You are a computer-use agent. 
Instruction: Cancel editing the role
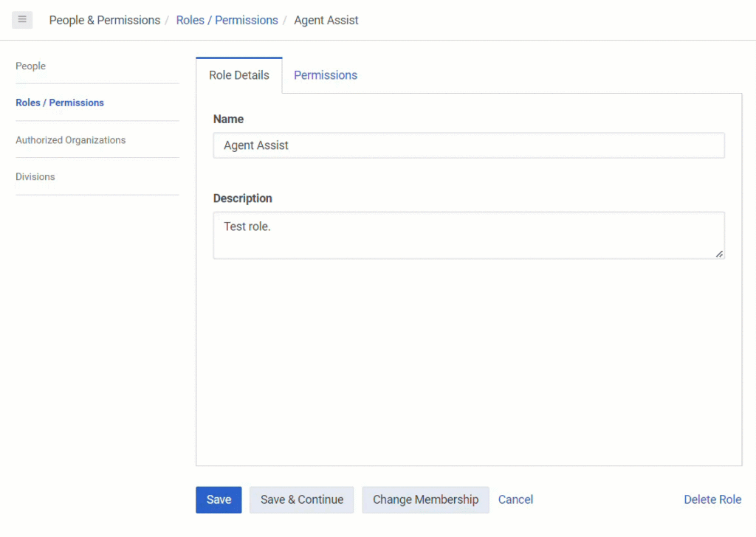click(515, 499)
